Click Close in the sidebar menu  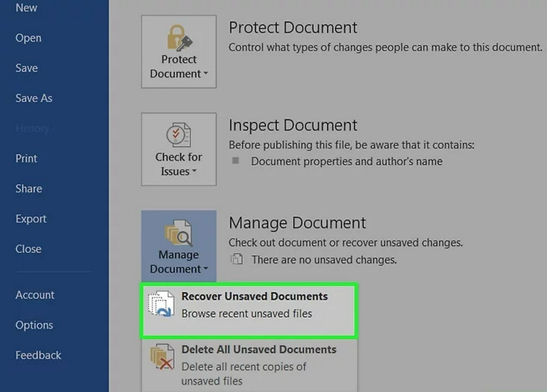[x=29, y=249]
